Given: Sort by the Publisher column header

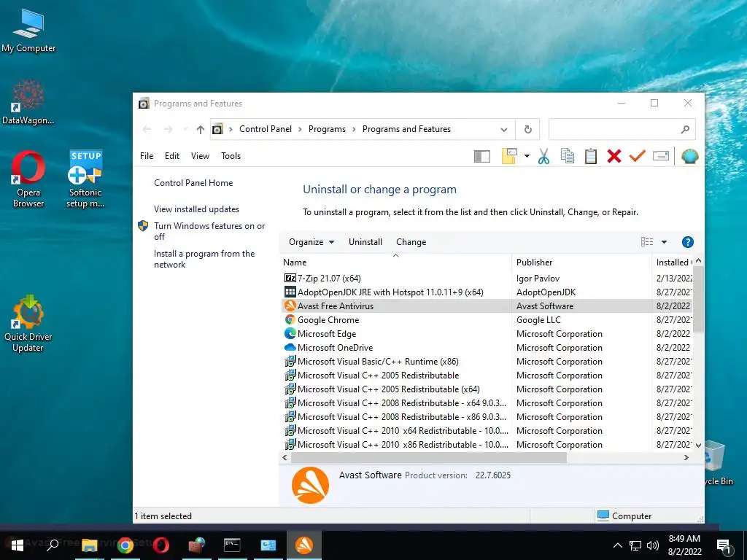Looking at the screenshot, I should point(581,262).
